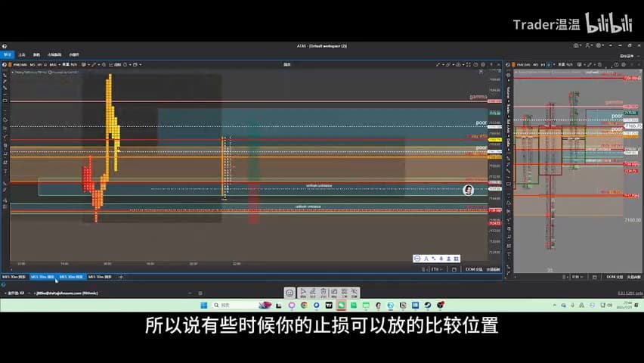Open the Windows Start menu
The width and height of the screenshot is (644, 363).
coord(204,305)
